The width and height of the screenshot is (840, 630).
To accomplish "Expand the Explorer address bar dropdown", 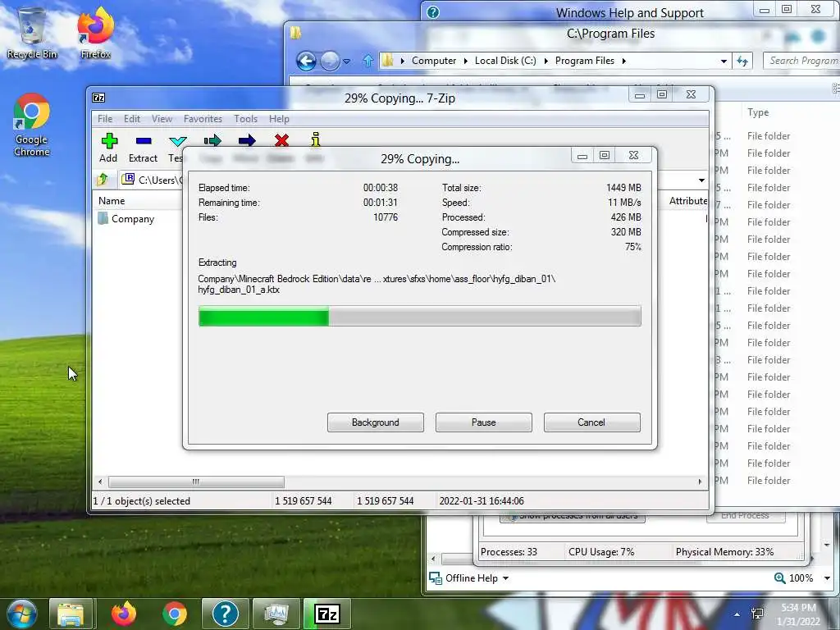I will coord(724,61).
